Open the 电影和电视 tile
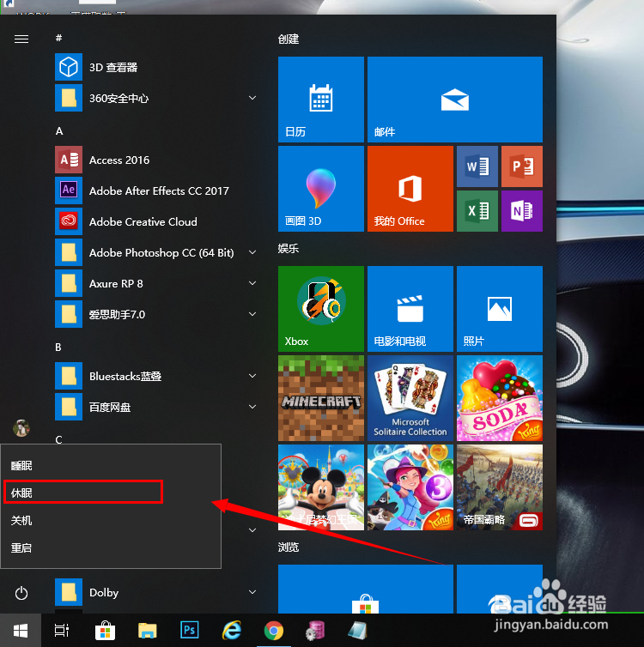Image resolution: width=644 pixels, height=647 pixels. click(410, 309)
